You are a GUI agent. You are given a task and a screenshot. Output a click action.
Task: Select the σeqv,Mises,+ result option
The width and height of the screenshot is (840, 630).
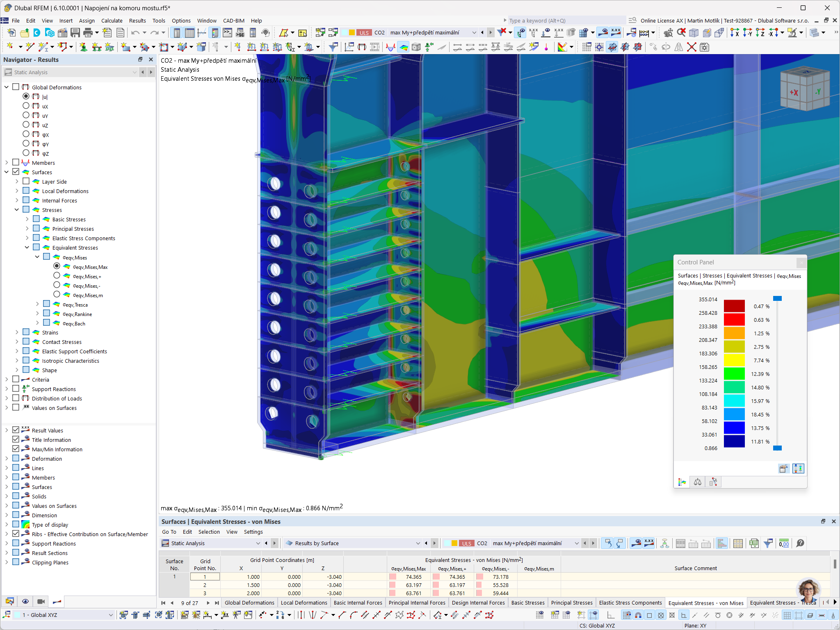point(57,275)
